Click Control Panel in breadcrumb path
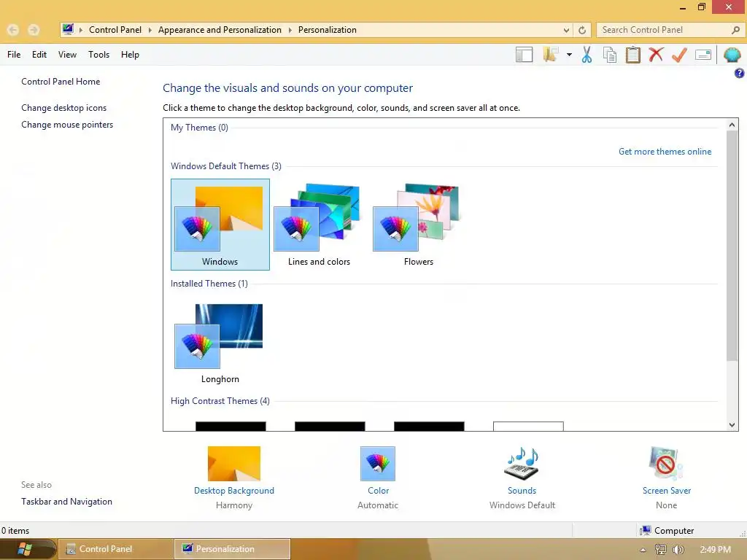Screen dimensions: 747x560 115,29
